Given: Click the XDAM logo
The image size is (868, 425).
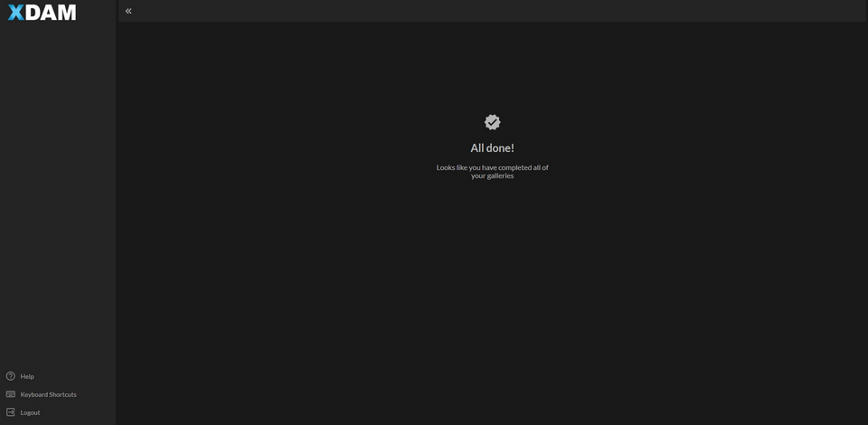Looking at the screenshot, I should (42, 13).
